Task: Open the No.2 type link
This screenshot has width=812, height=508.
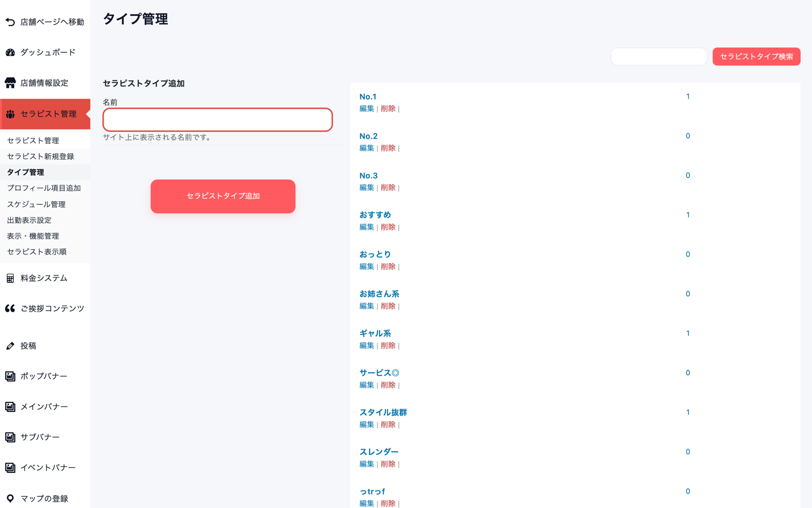Action: pyautogui.click(x=368, y=136)
